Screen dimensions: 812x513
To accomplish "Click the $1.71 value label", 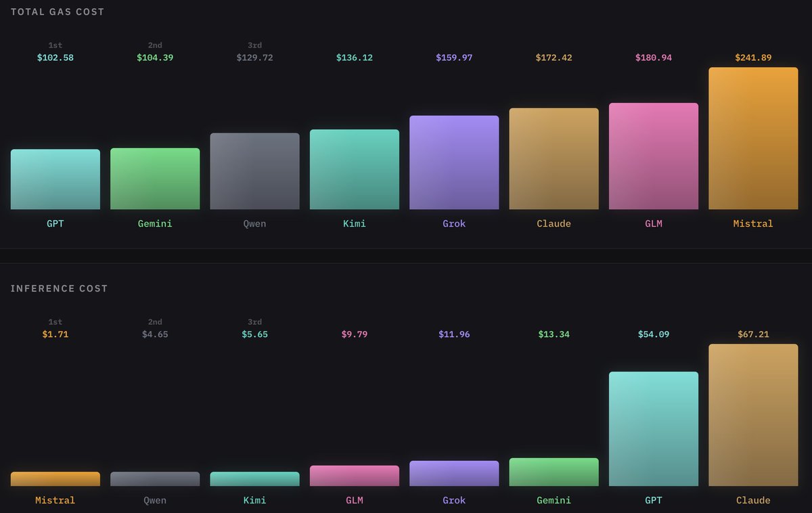I will (55, 334).
